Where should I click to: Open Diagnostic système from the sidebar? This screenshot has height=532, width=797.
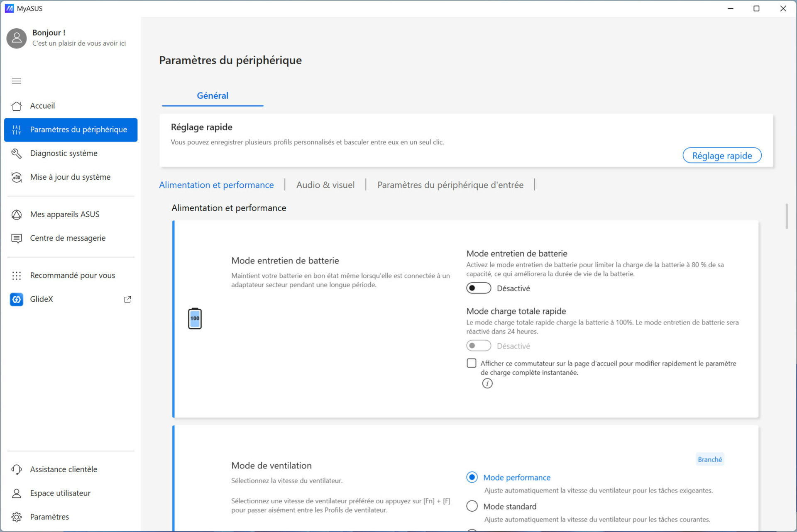[x=64, y=153]
